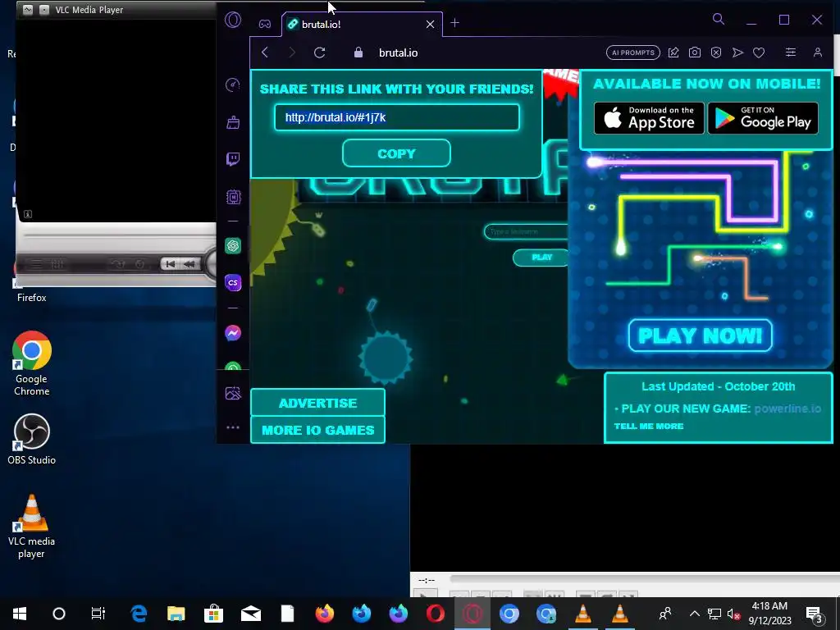Open File Explorer from taskbar
Viewport: 840px width, 630px height.
(x=176, y=614)
